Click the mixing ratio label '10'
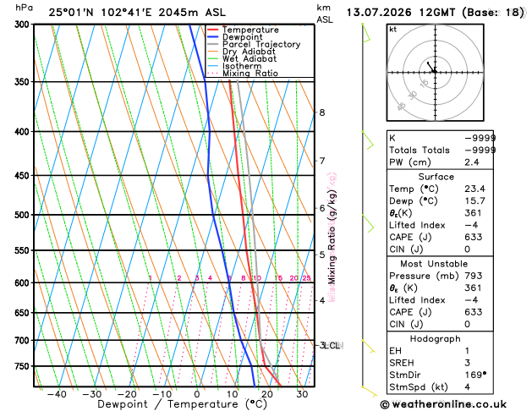This screenshot has height=411, width=532. click(x=257, y=278)
